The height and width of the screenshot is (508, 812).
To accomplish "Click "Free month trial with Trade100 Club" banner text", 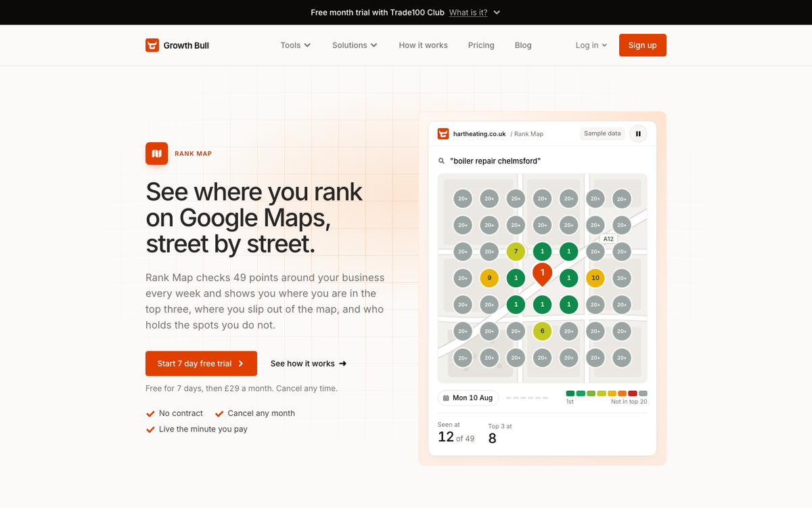I will (x=378, y=13).
